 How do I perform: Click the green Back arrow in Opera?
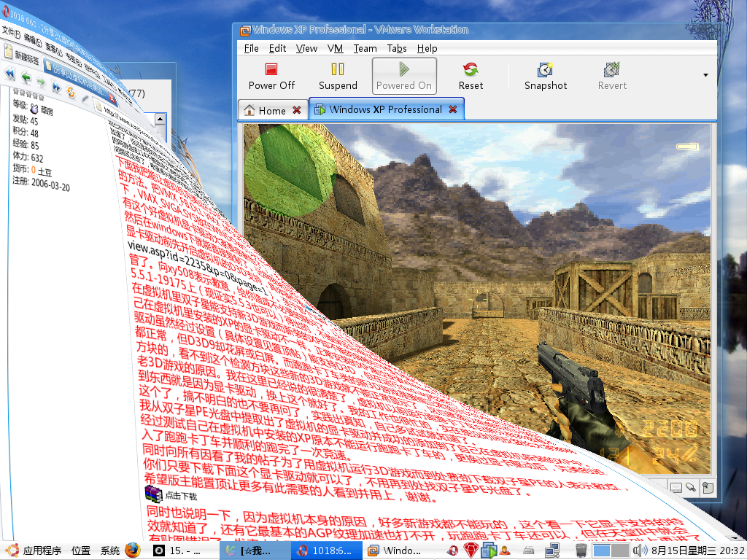(26, 77)
